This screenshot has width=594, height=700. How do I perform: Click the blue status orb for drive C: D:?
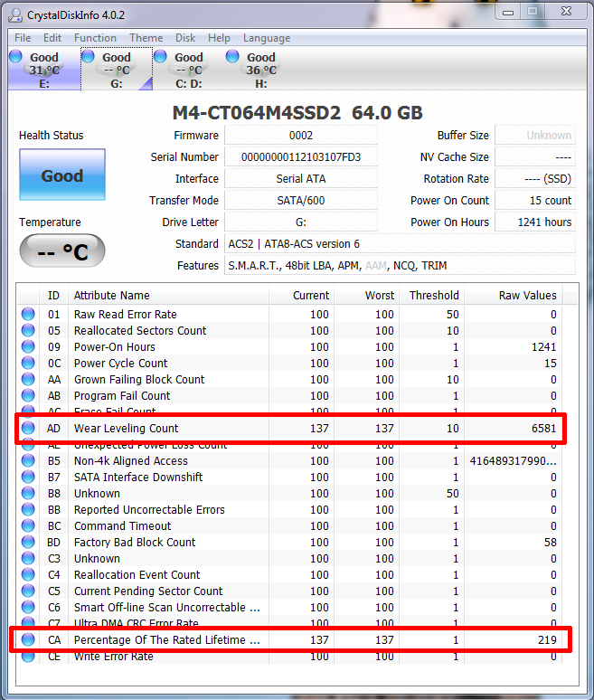[160, 56]
